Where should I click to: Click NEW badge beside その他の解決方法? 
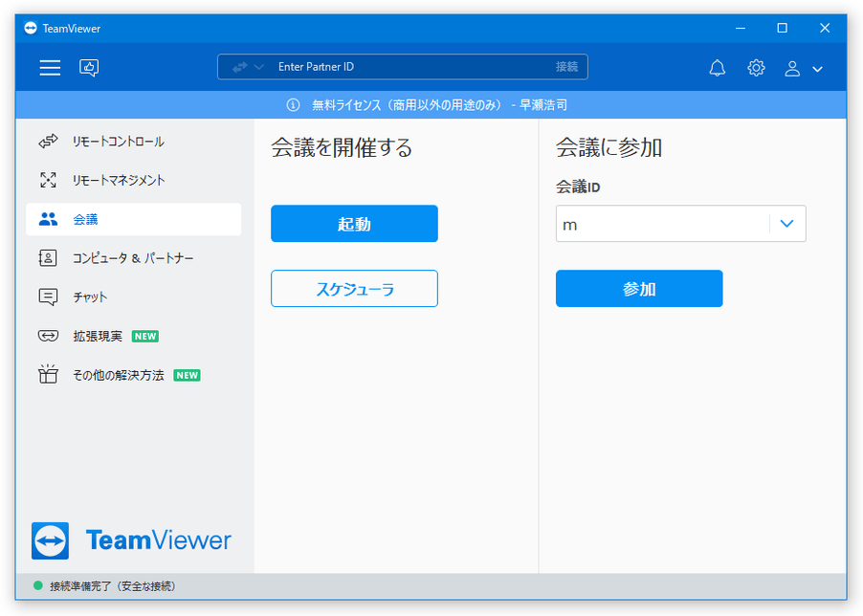188,375
